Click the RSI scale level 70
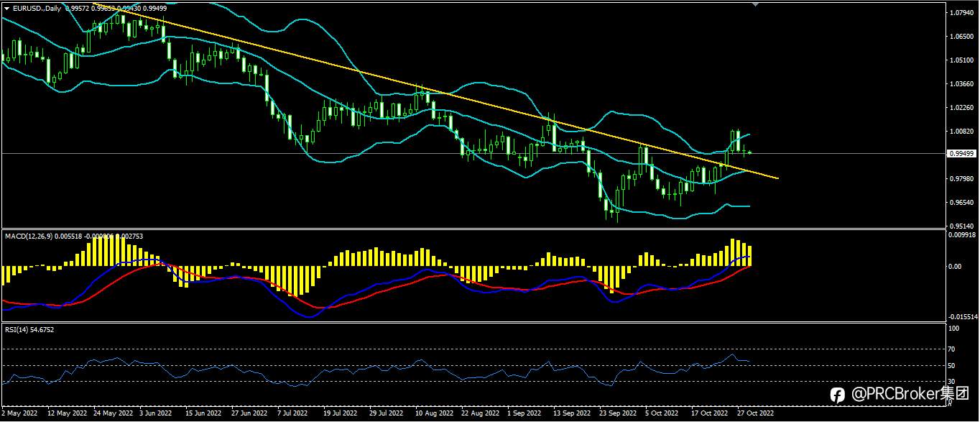The height and width of the screenshot is (422, 980). coord(953,349)
